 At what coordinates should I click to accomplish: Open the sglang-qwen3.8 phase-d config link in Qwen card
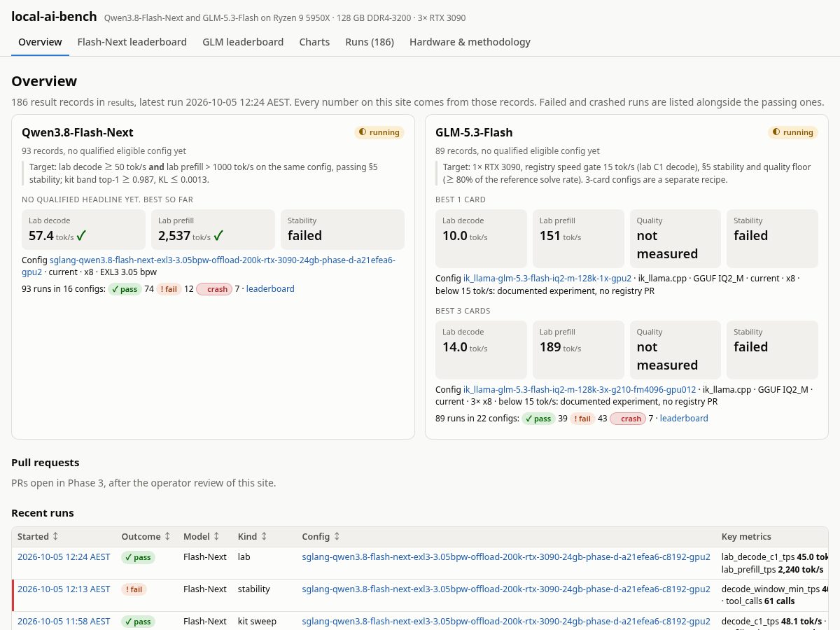point(209,266)
